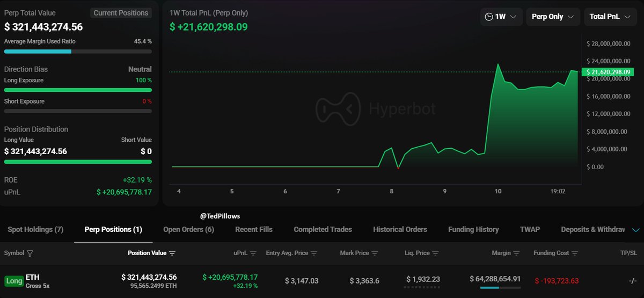Click the clock icon in 1W selector

tap(489, 17)
